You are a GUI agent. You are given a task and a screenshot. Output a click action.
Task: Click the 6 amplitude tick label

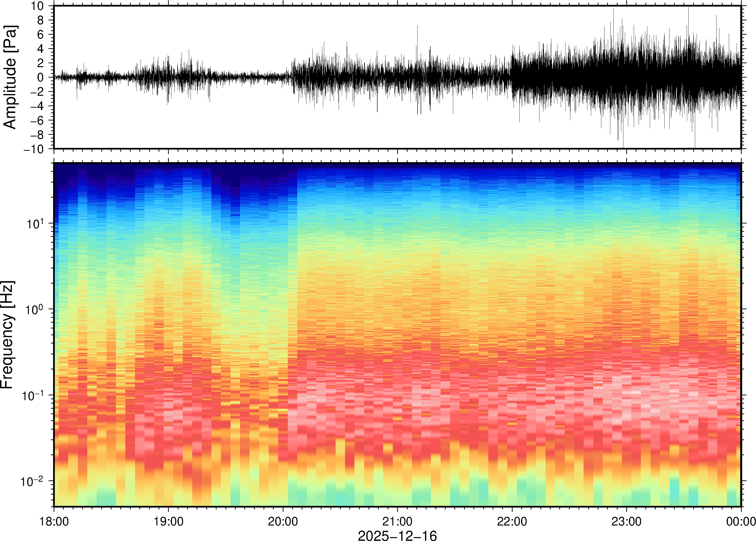[41, 35]
